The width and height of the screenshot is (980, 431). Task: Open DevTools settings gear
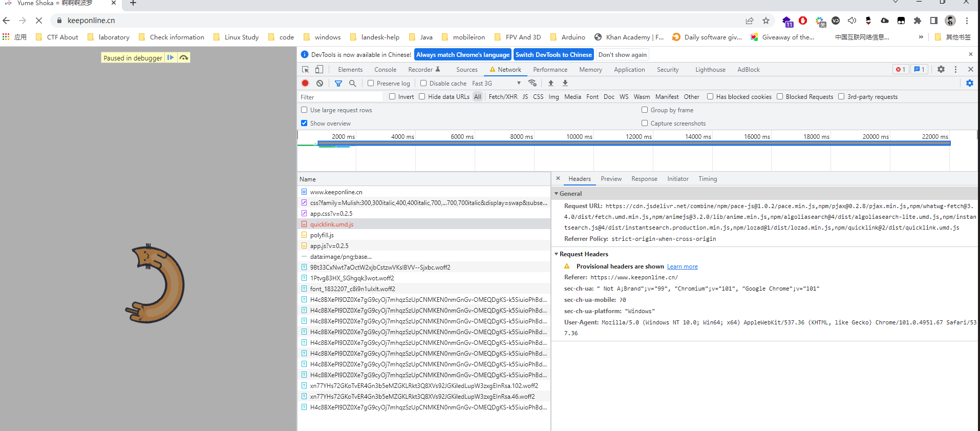(941, 70)
